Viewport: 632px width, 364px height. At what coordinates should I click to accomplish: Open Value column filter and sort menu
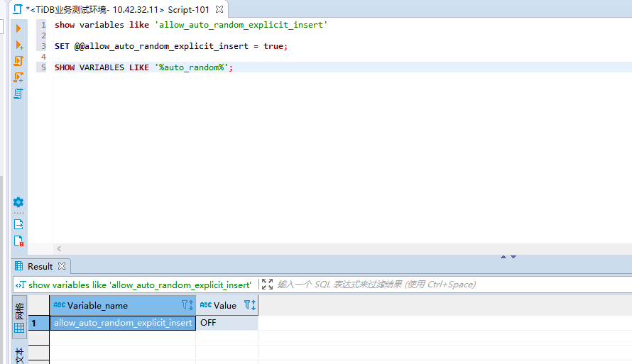pos(249,305)
